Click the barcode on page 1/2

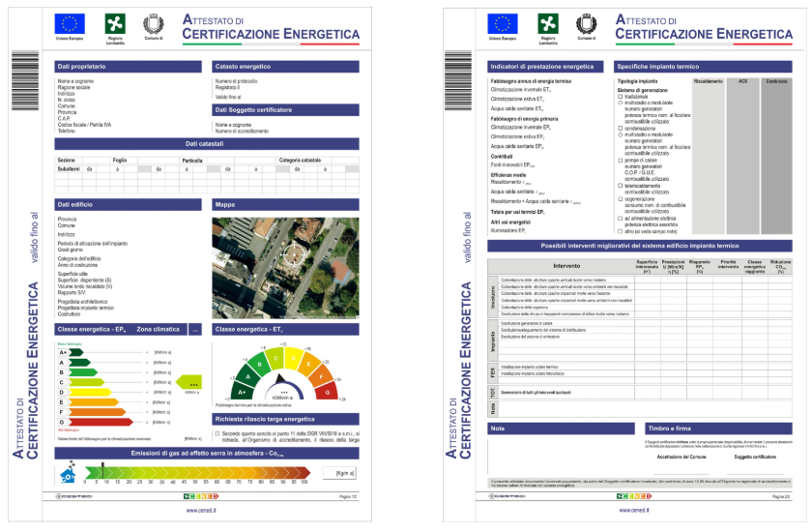25,80
